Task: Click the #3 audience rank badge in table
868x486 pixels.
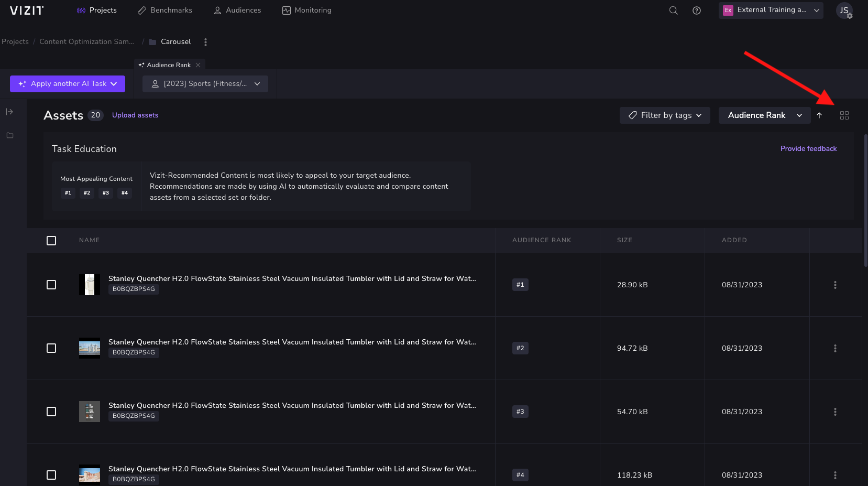Action: click(x=520, y=412)
